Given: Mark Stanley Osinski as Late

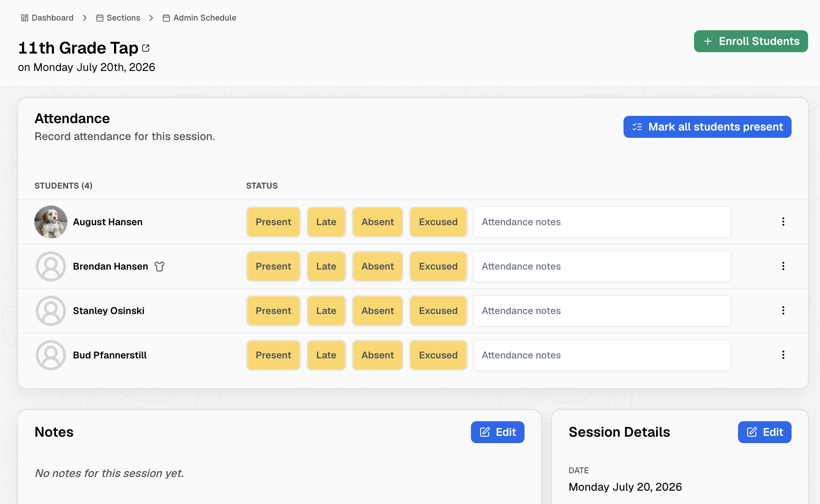Looking at the screenshot, I should pos(326,311).
